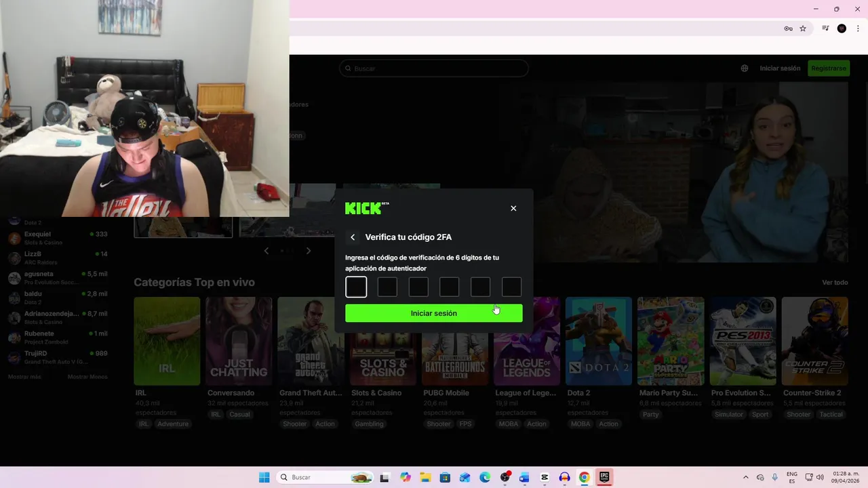The height and width of the screenshot is (488, 868).
Task: Open Task View on the taskbar
Action: click(384, 477)
